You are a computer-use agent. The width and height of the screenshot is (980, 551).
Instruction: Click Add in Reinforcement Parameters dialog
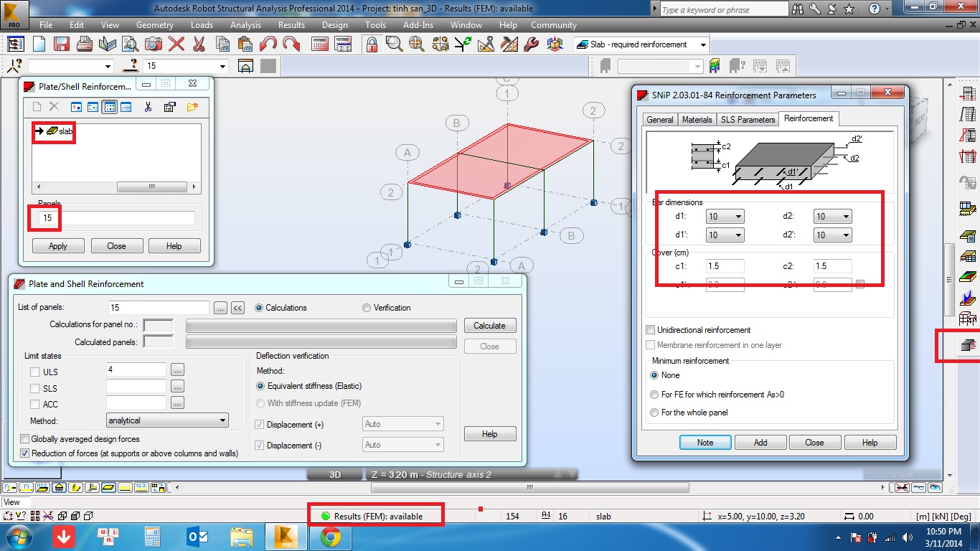point(760,443)
